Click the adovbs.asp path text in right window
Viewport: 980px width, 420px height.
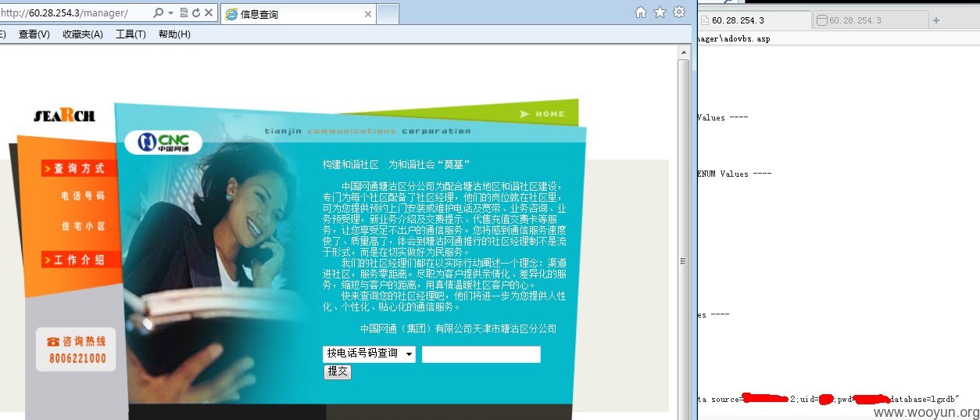point(733,38)
